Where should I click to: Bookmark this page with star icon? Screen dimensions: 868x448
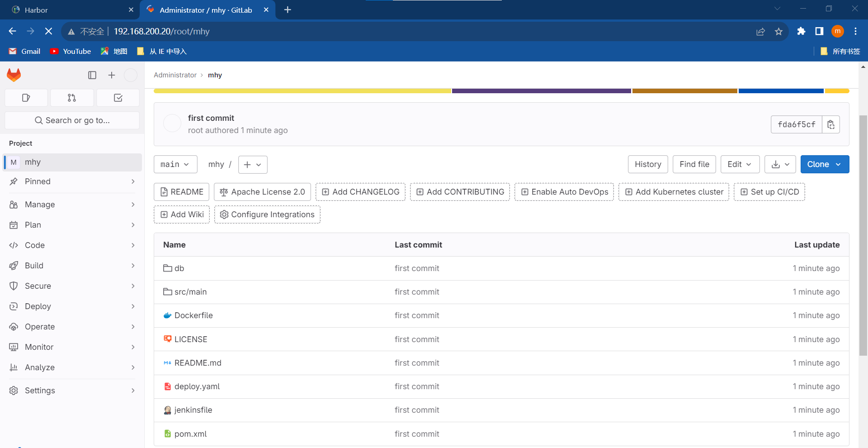tap(778, 31)
